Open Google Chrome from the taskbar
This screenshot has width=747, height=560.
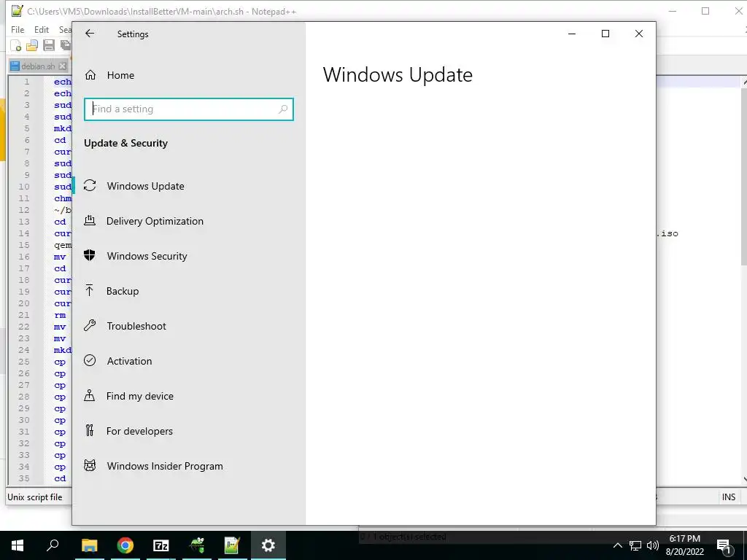click(x=125, y=545)
